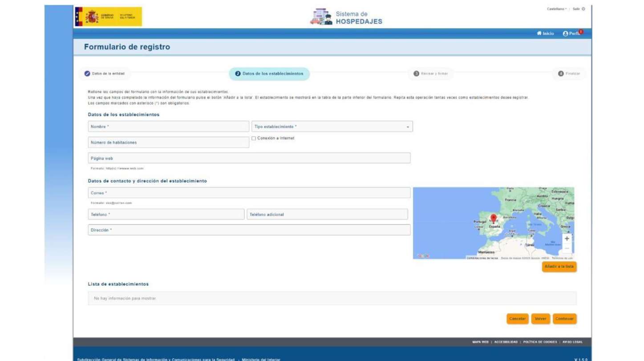
Task: Click the pencil icon in Datos de la entidad step
Action: (x=87, y=74)
